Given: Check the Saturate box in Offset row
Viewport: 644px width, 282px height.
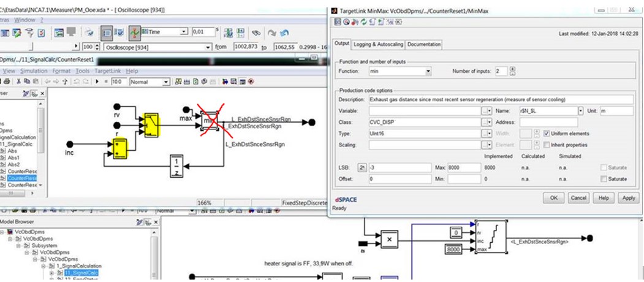Looking at the screenshot, I should pos(605,178).
